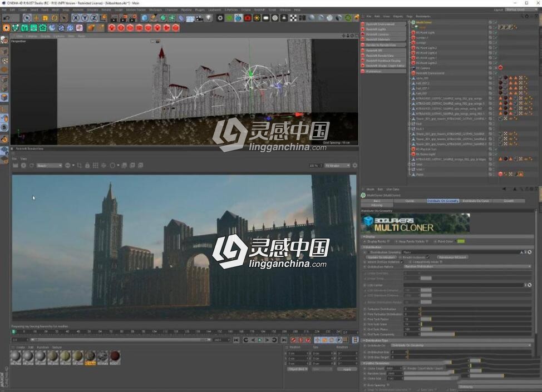The width and height of the screenshot is (542, 392).
Task: Click the first red Redshift icon in the second row
Action: click(x=112, y=28)
